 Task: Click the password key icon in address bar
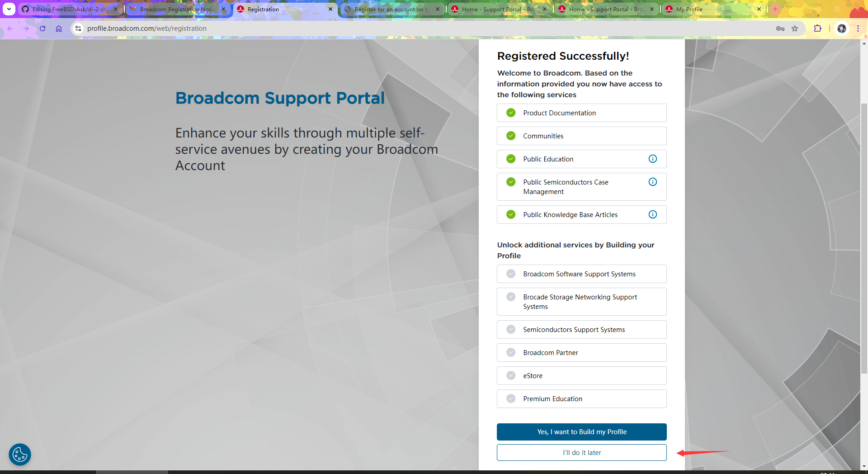click(780, 28)
